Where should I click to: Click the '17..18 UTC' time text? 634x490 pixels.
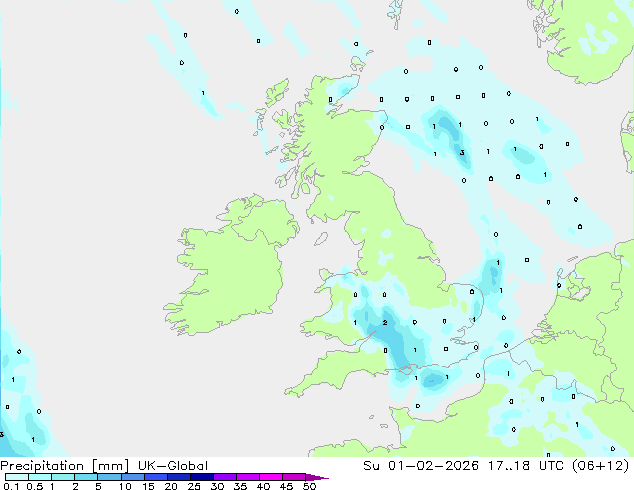527,466
